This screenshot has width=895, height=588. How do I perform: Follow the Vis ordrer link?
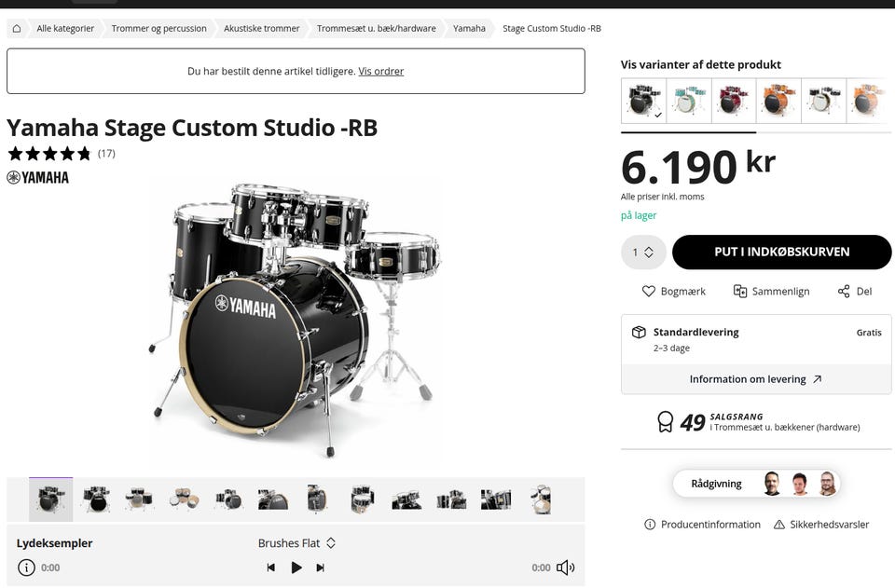pos(381,71)
